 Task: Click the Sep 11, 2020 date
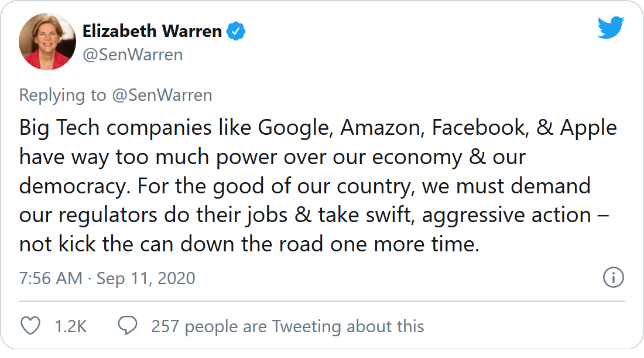click(145, 278)
